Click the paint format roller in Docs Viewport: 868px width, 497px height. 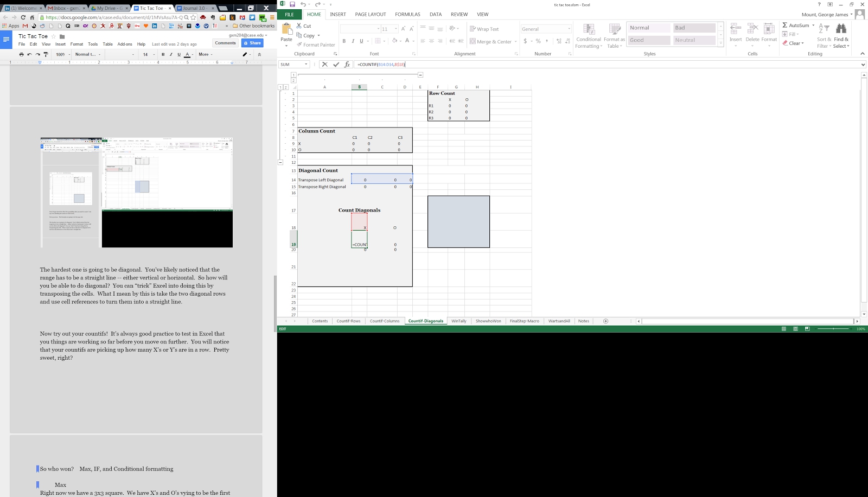[x=46, y=54]
